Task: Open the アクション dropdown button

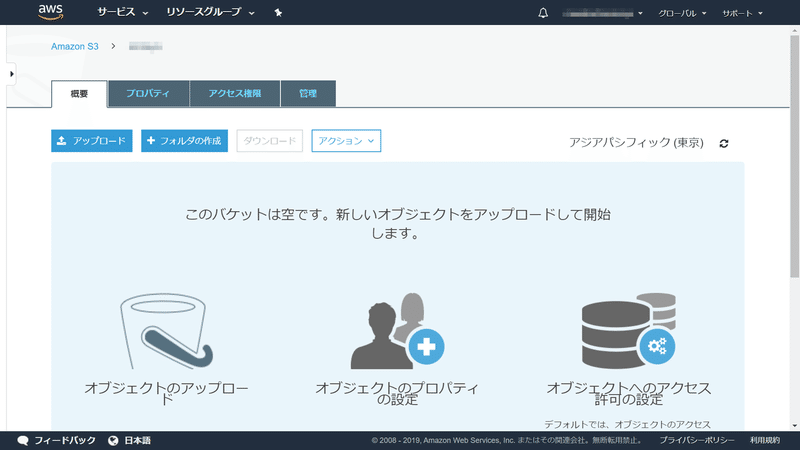Action: pos(346,141)
